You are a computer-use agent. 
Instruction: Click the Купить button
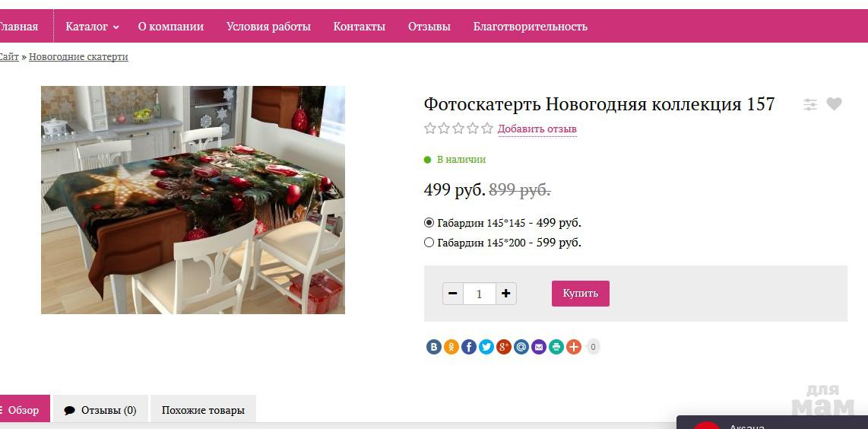pyautogui.click(x=580, y=293)
